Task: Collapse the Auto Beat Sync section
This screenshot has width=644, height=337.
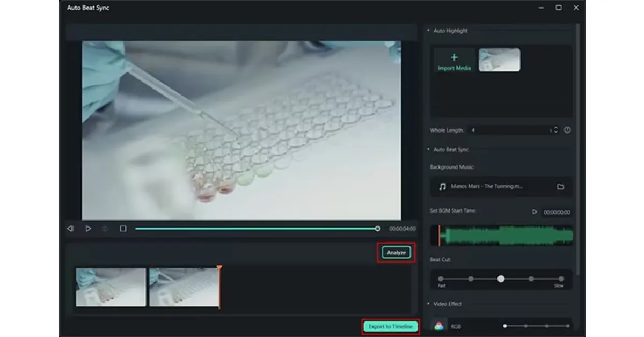Action: [x=428, y=149]
